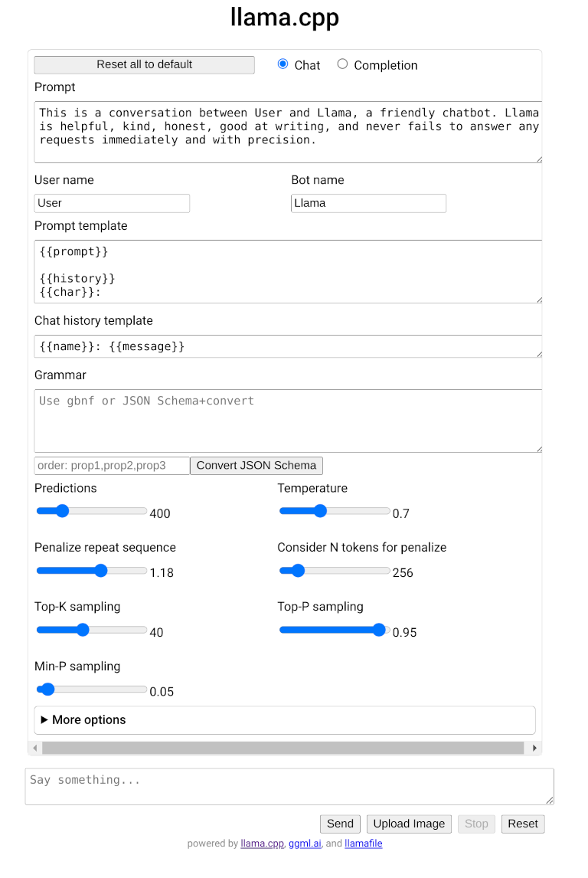Click the Prompt template text area

click(x=288, y=271)
